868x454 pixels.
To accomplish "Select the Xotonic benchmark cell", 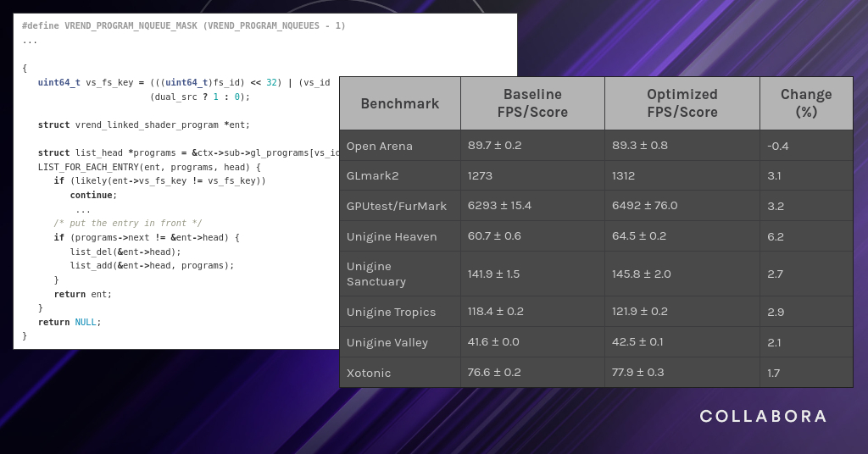I will click(400, 373).
